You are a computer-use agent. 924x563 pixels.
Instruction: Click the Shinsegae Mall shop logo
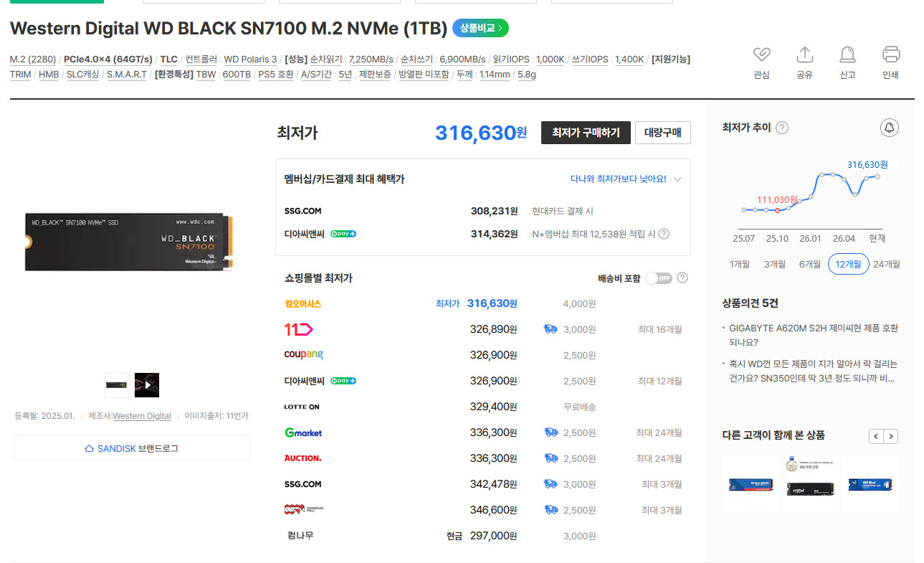[x=304, y=510]
